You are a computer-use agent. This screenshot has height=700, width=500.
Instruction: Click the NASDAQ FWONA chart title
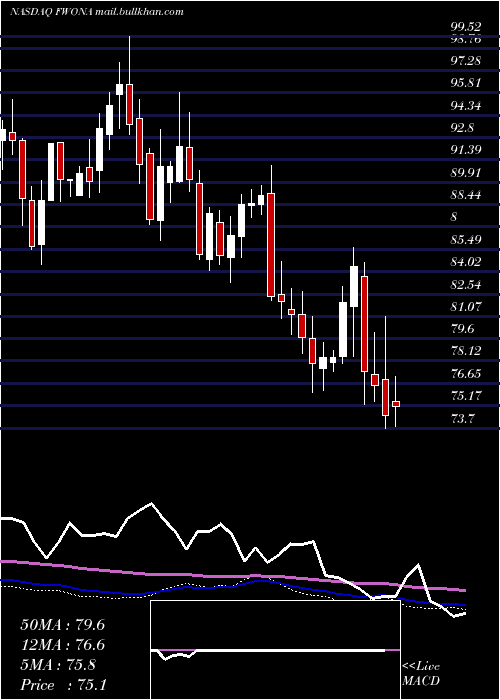(x=96, y=12)
